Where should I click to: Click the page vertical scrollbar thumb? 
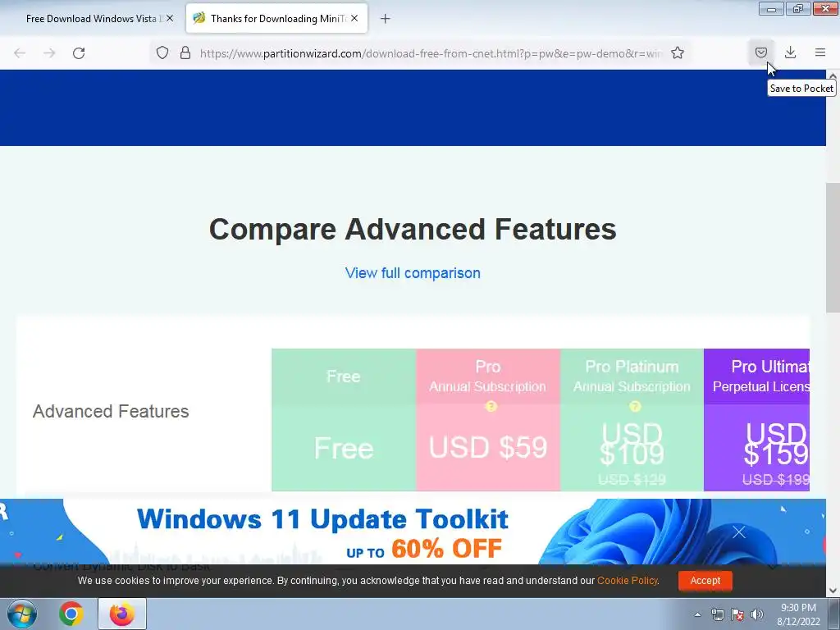(833, 248)
